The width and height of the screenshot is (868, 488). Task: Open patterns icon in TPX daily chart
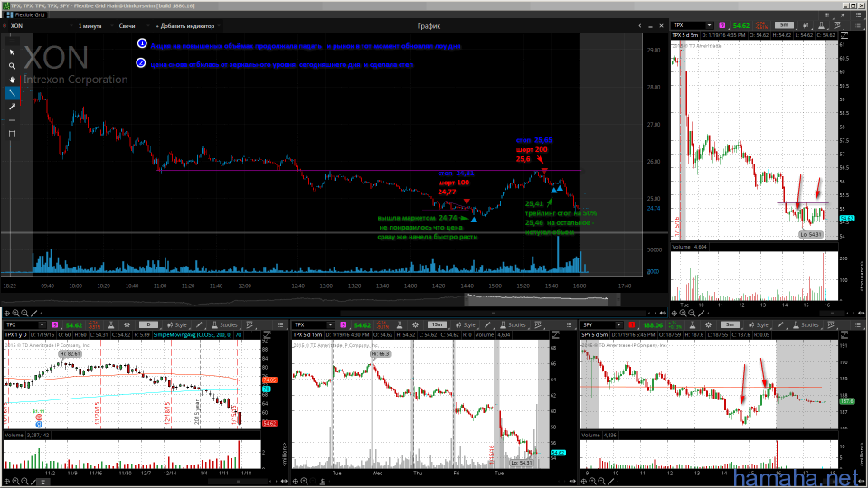250,324
